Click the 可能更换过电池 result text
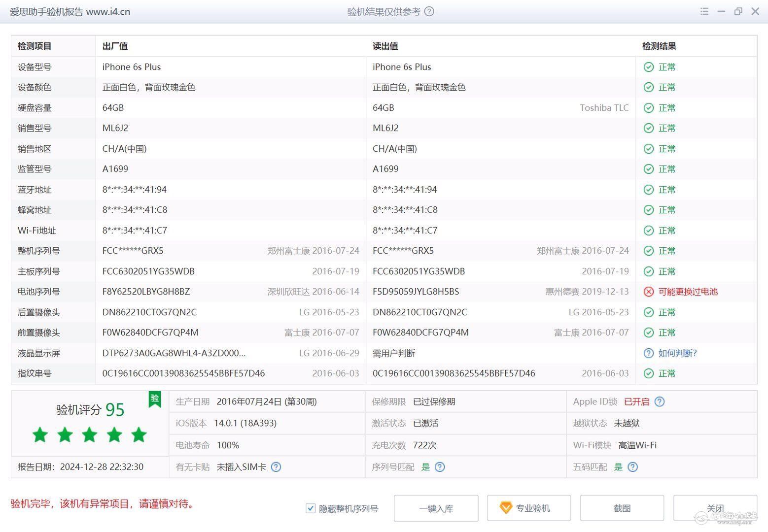This screenshot has height=532, width=768. coord(688,292)
